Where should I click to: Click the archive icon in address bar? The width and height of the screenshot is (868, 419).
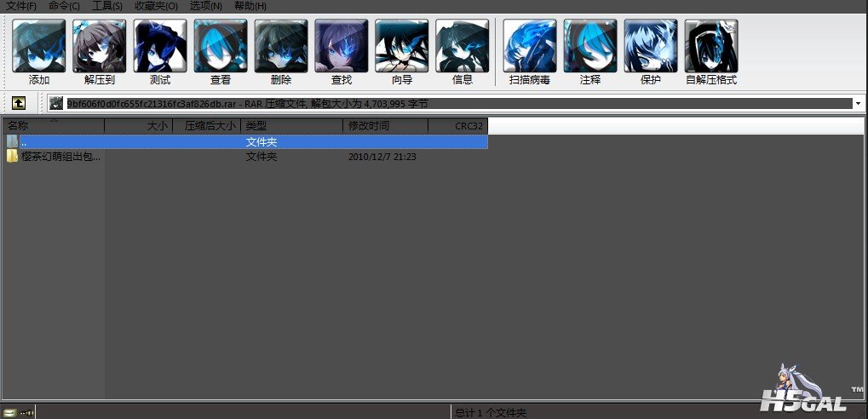click(56, 104)
